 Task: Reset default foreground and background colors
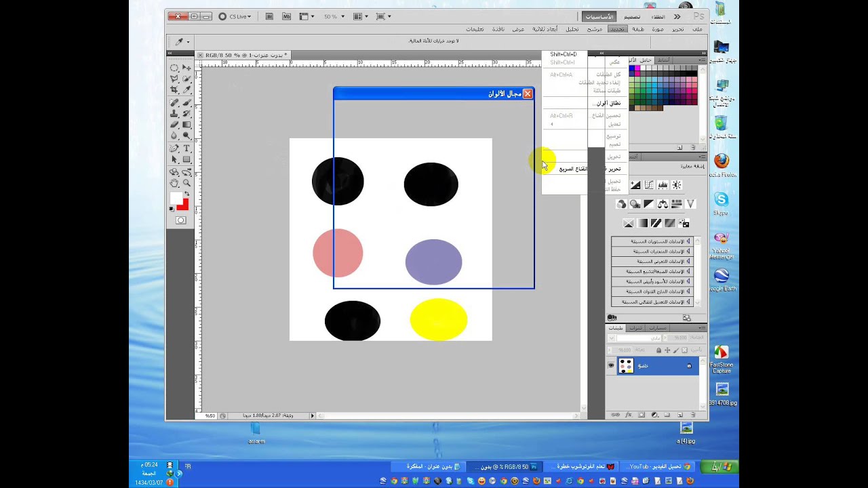pos(171,208)
